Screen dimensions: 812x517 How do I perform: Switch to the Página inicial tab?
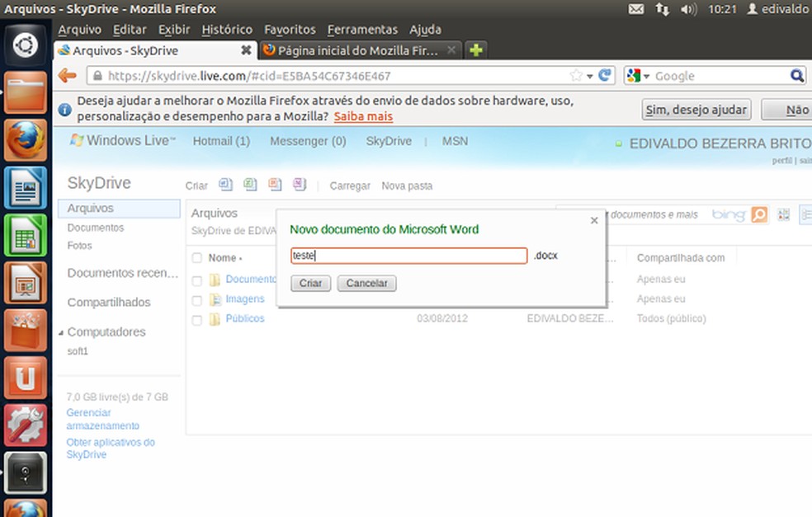tap(358, 50)
